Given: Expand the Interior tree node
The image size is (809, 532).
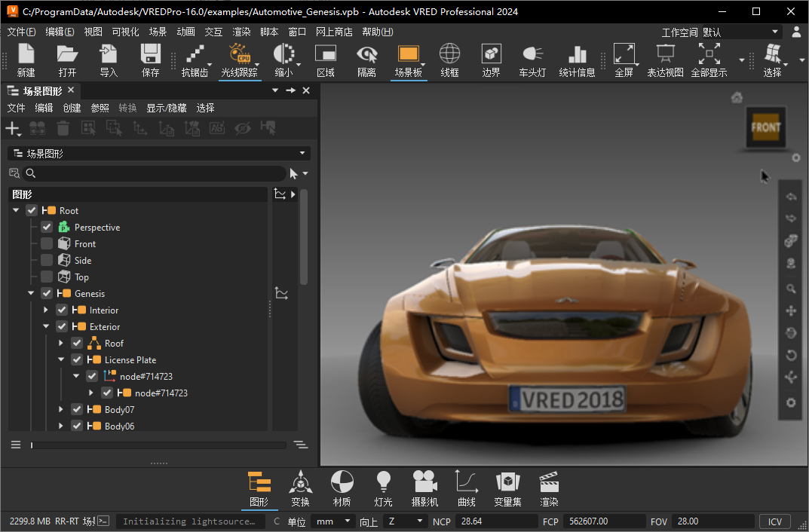Looking at the screenshot, I should tap(46, 310).
